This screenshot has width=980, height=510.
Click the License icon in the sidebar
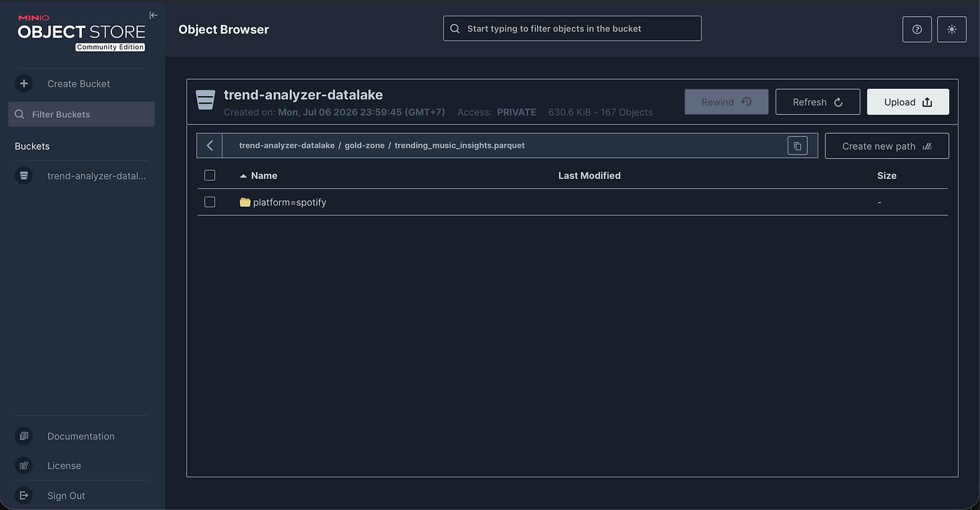pos(24,465)
